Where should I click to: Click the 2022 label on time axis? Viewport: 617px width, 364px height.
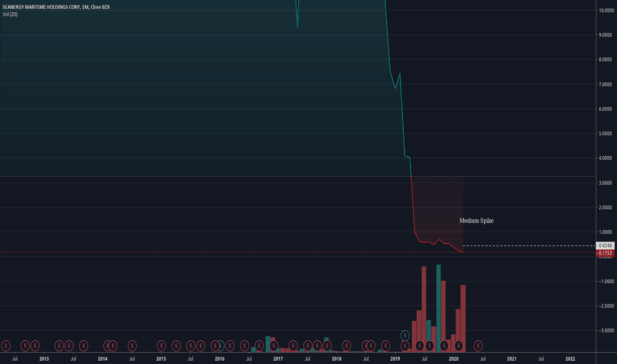(x=570, y=359)
